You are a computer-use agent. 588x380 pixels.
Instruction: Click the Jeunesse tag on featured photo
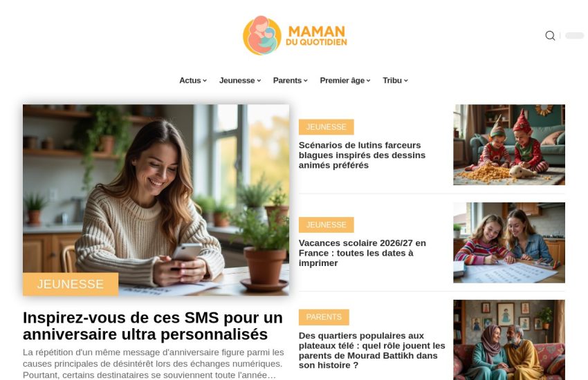71,284
